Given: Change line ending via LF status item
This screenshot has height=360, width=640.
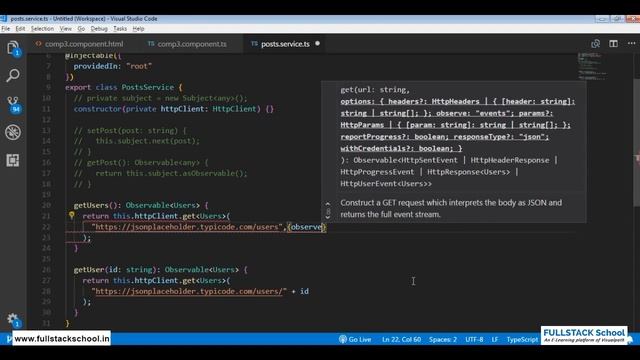Looking at the screenshot, I should click(495, 339).
